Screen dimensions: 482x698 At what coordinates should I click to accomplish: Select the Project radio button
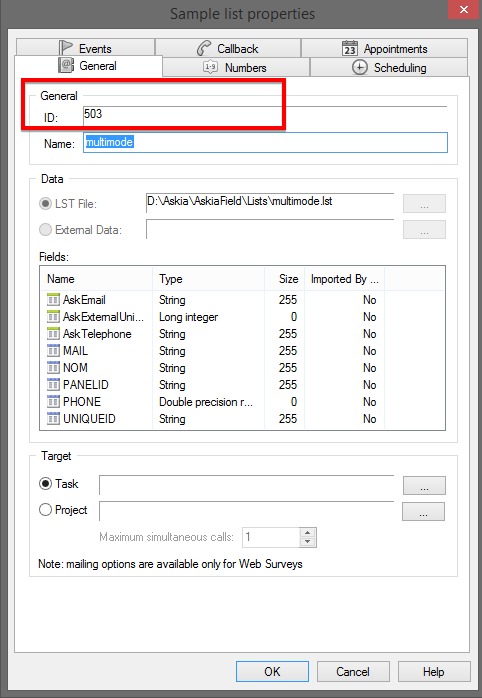point(45,509)
